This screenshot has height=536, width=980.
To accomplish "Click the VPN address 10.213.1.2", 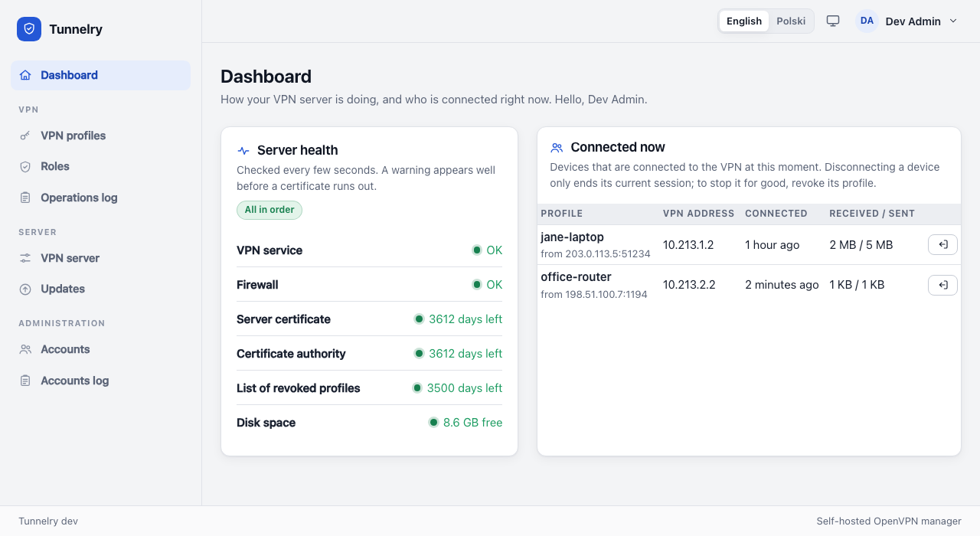I will point(688,245).
